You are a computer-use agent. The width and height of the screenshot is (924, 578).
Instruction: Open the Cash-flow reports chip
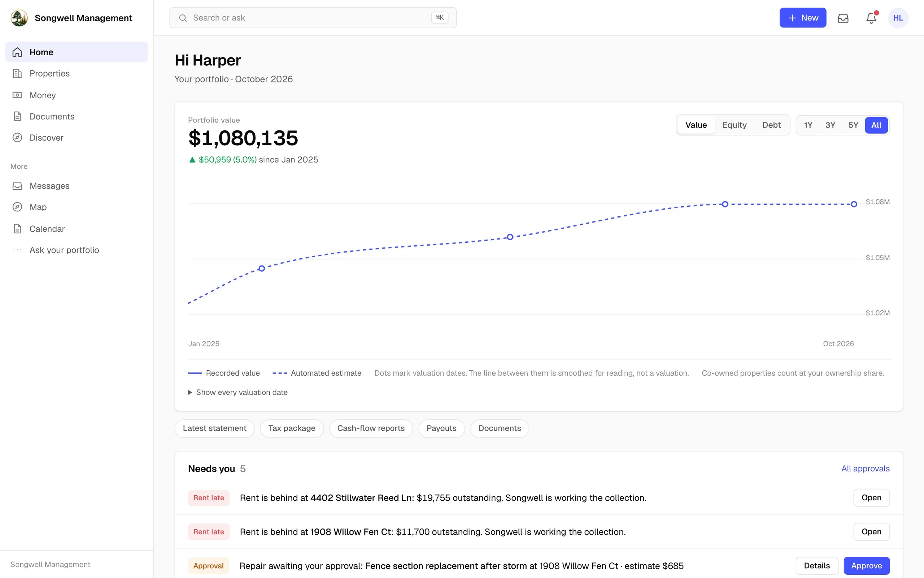click(x=371, y=428)
